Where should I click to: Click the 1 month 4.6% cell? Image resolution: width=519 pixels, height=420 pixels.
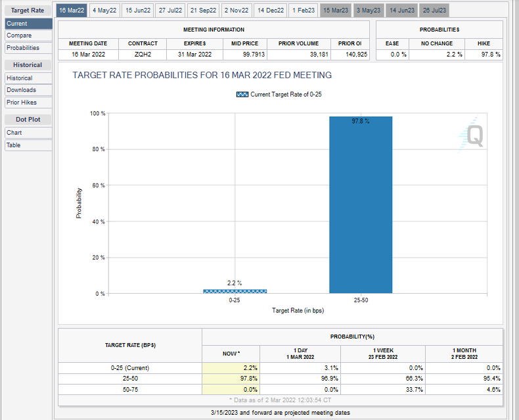(x=464, y=390)
